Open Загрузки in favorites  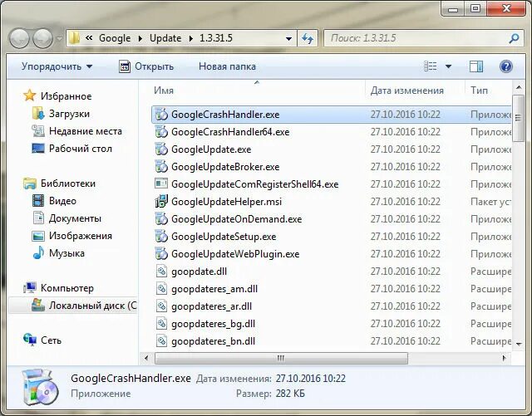(x=69, y=114)
